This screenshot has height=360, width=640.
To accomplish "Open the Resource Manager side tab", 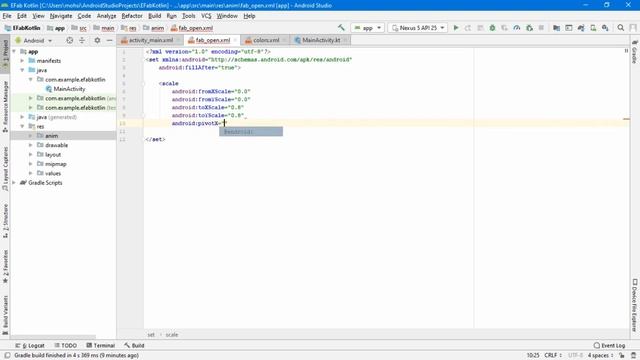I will (x=5, y=107).
